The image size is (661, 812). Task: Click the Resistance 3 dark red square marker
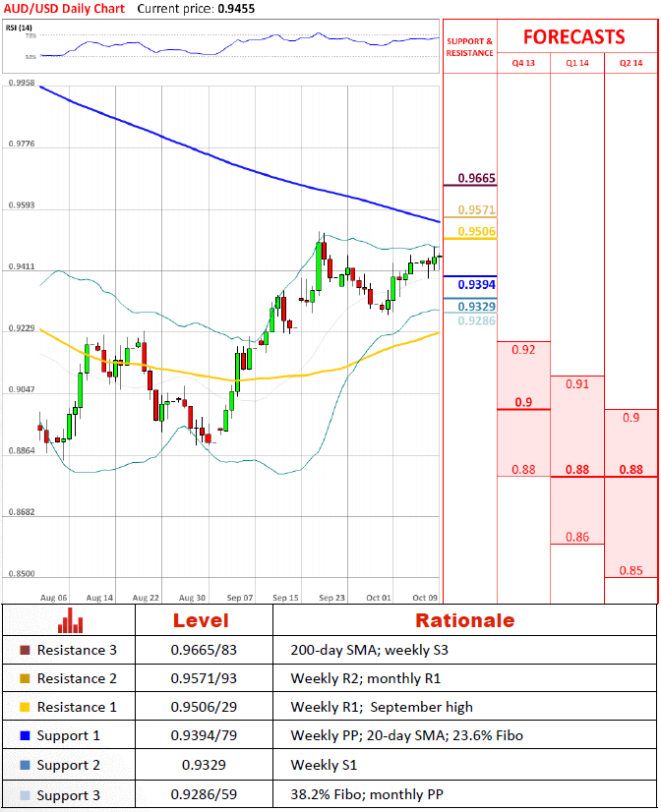click(x=25, y=651)
